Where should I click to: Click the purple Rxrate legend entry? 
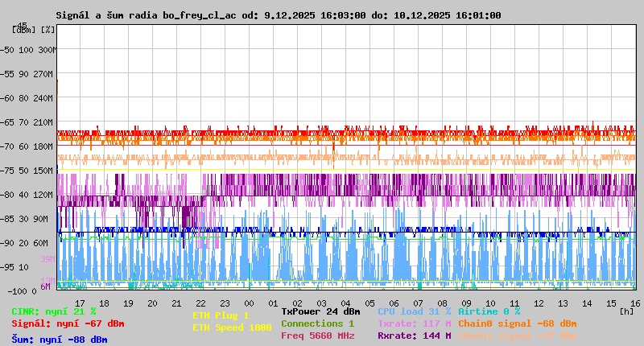click(x=414, y=336)
